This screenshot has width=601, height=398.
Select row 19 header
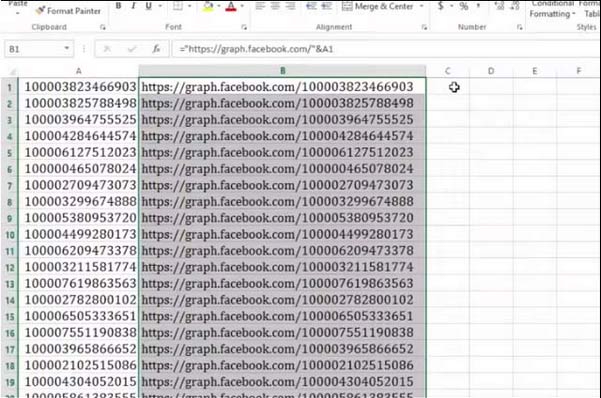pyautogui.click(x=10, y=382)
